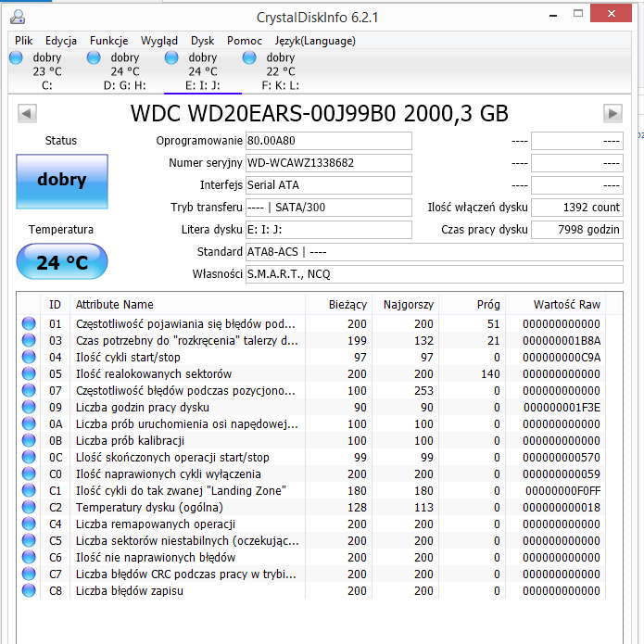
Task: Click status dot of attribute 0A row
Action: pos(29,423)
